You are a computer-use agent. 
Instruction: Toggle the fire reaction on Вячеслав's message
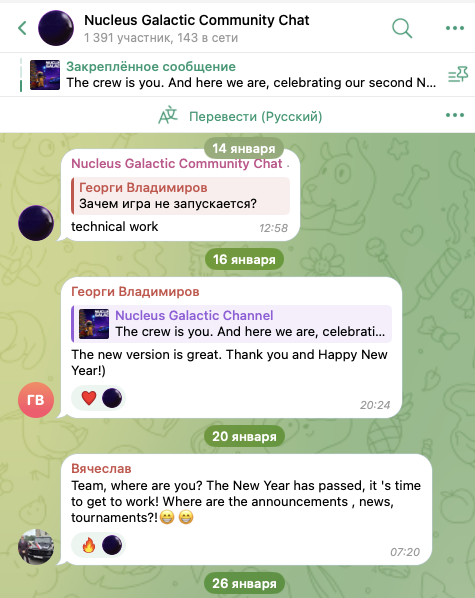click(89, 545)
